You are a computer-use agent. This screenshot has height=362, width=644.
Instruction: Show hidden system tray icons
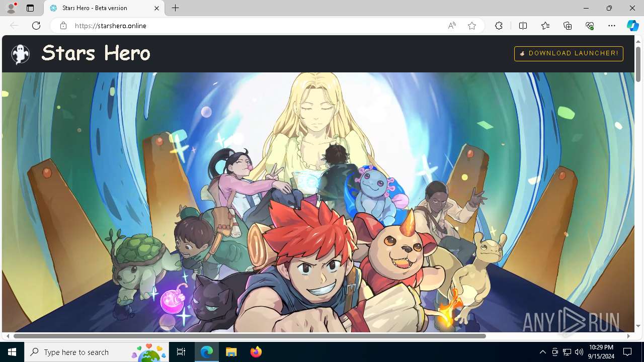click(x=542, y=352)
